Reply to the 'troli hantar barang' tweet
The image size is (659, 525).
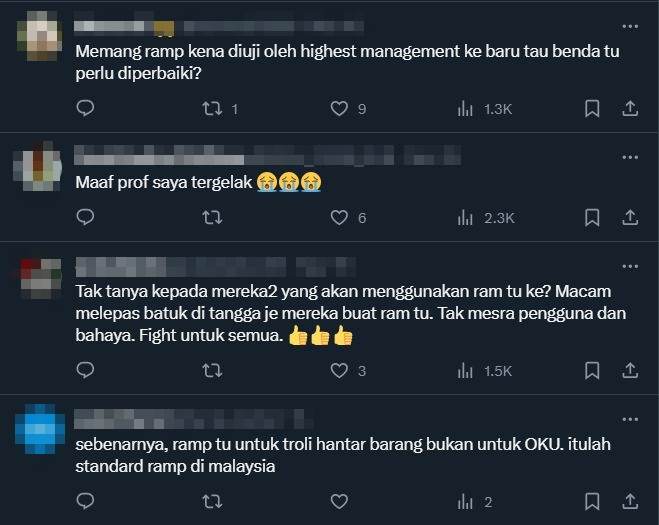(85, 501)
